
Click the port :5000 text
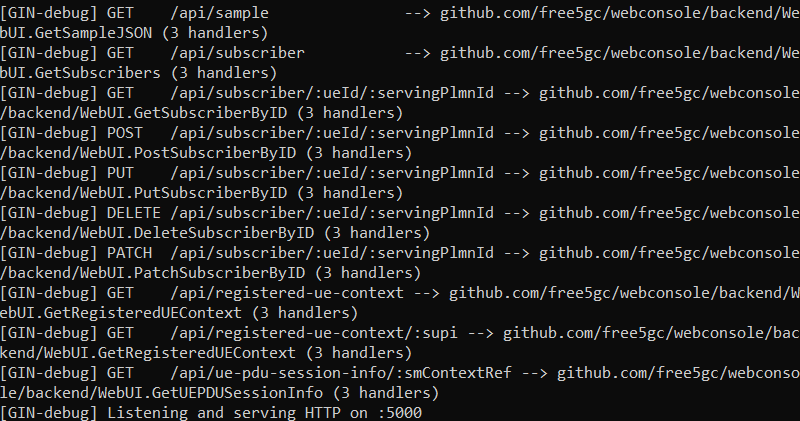tap(400, 412)
